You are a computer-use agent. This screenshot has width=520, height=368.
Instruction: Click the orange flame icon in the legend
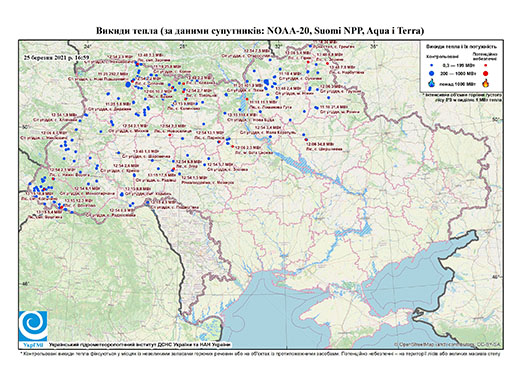[x=486, y=83]
